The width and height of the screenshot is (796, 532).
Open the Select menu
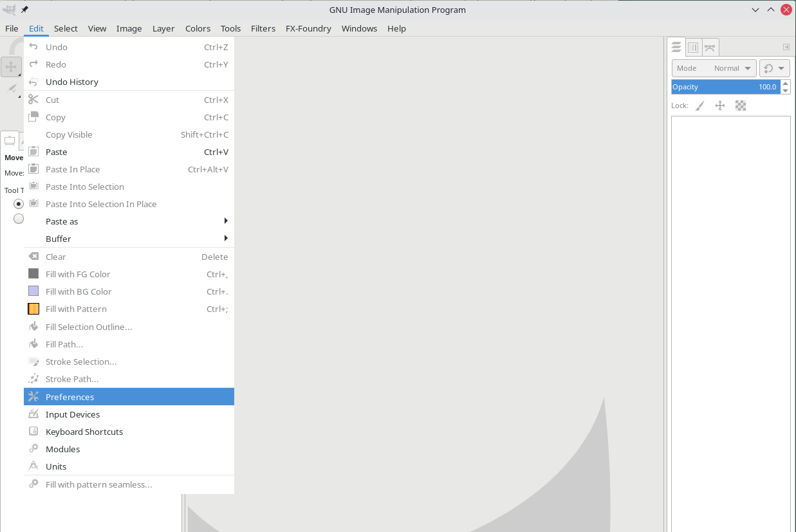click(x=66, y=28)
